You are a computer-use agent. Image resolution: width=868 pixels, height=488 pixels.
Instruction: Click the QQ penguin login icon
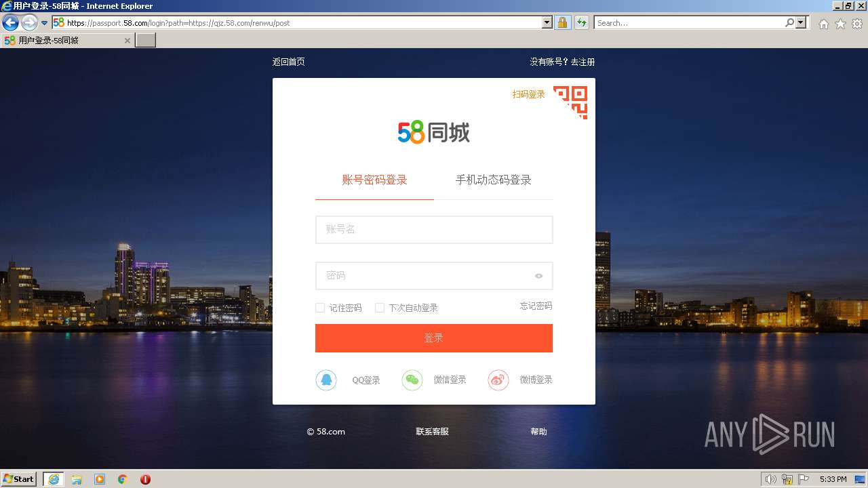click(326, 380)
